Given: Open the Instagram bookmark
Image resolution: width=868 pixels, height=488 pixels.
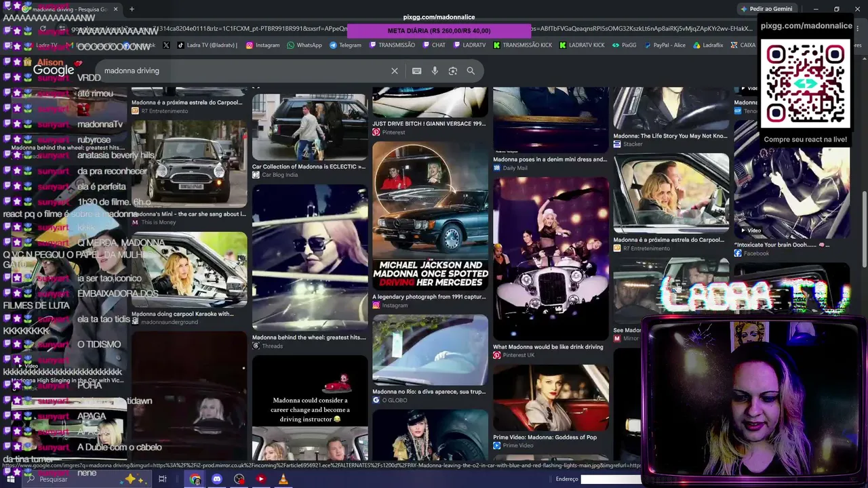Looking at the screenshot, I should click(x=262, y=45).
